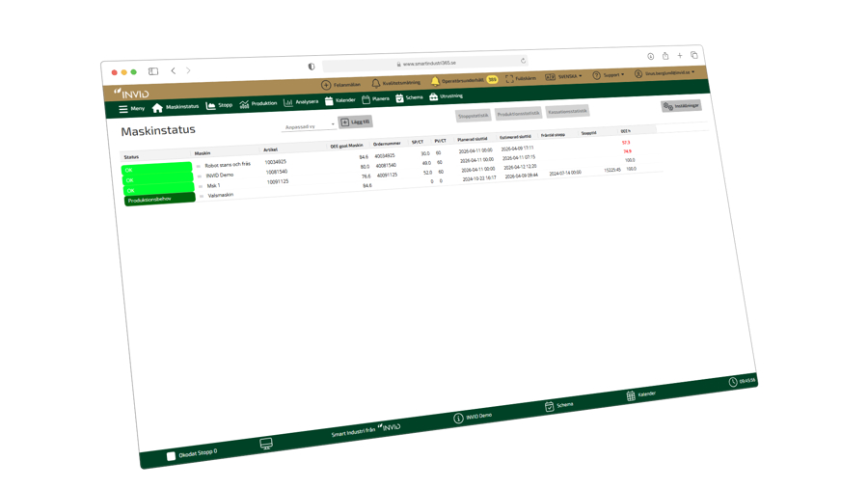
Task: Open INVID Demo info icon
Action: (x=458, y=419)
